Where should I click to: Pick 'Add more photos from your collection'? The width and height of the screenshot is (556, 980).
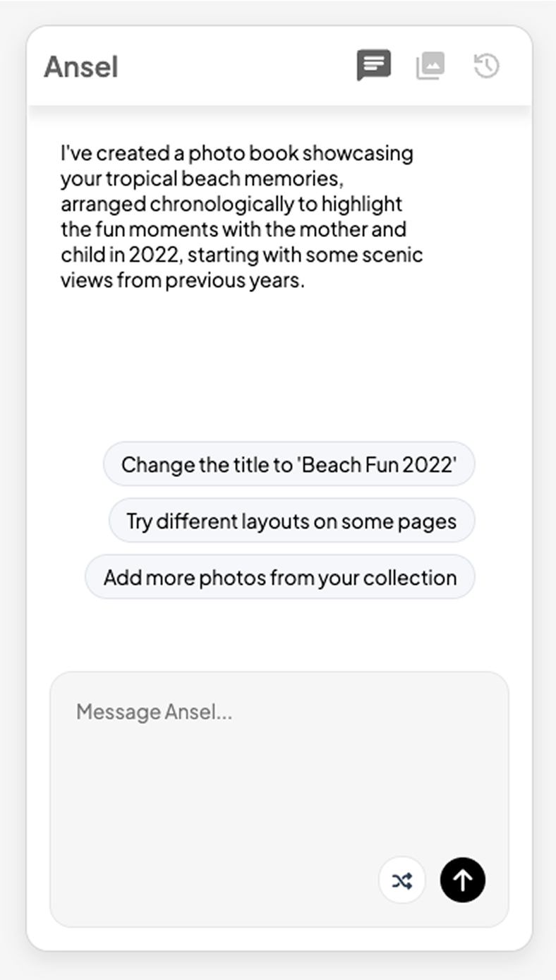(x=280, y=577)
